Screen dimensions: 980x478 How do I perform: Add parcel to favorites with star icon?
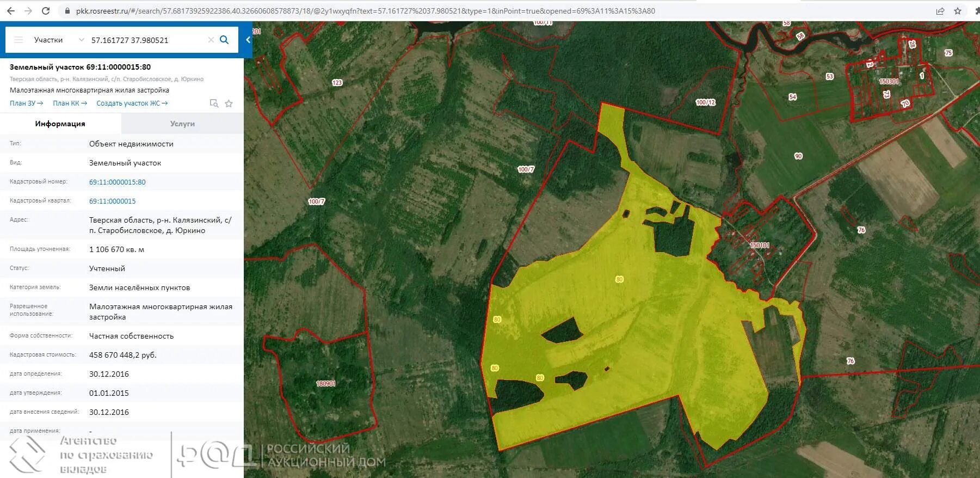coord(229,103)
